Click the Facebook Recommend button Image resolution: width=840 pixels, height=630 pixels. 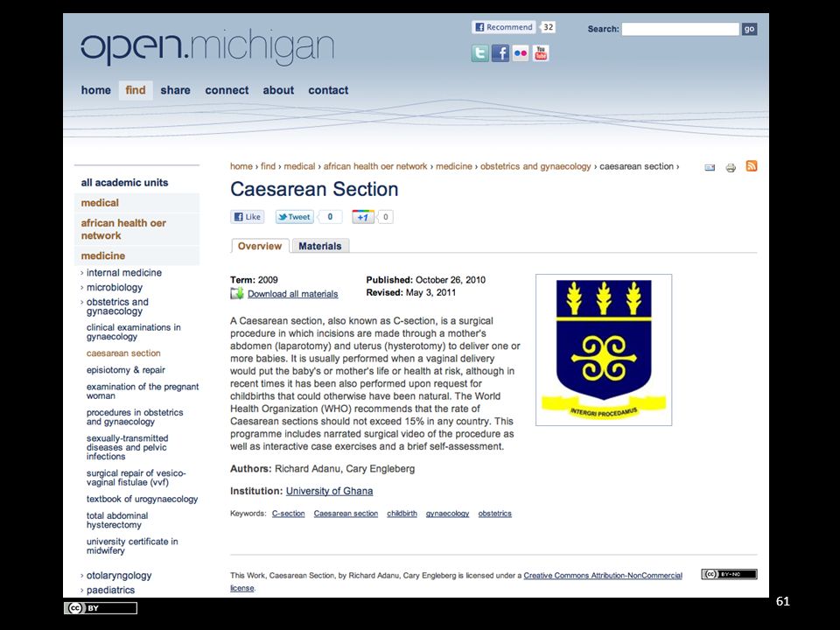click(504, 27)
